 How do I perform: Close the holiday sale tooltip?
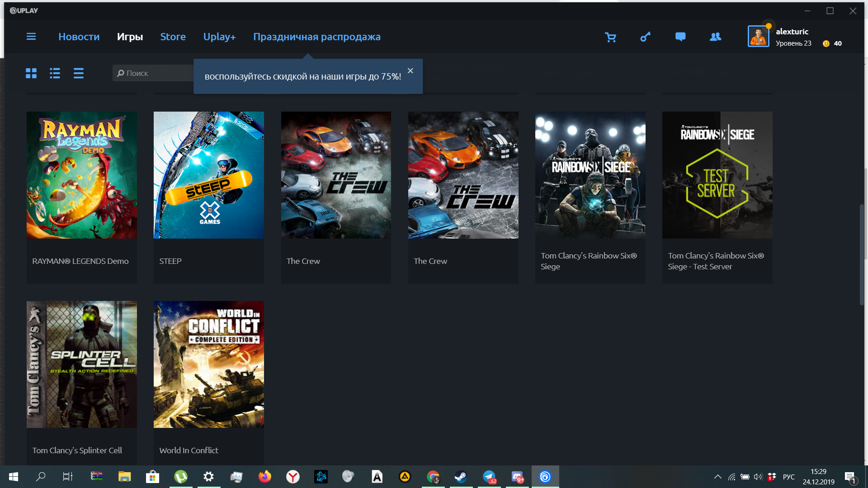410,70
